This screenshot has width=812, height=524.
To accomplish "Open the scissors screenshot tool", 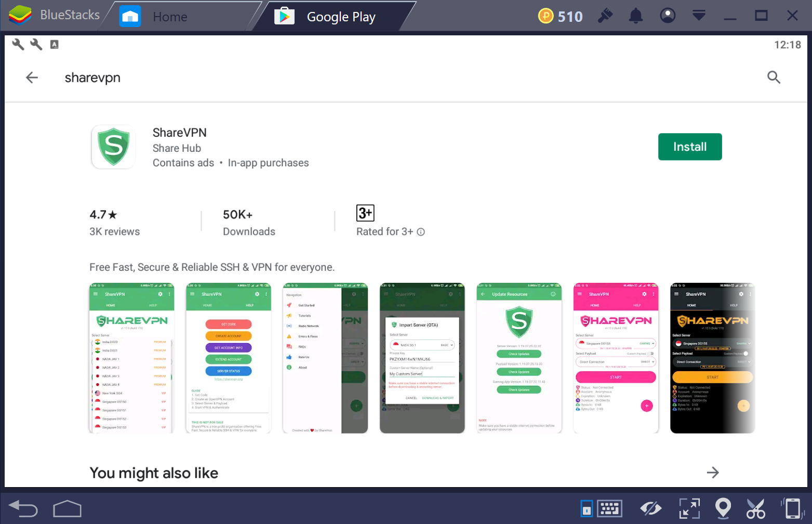I will coord(756,508).
